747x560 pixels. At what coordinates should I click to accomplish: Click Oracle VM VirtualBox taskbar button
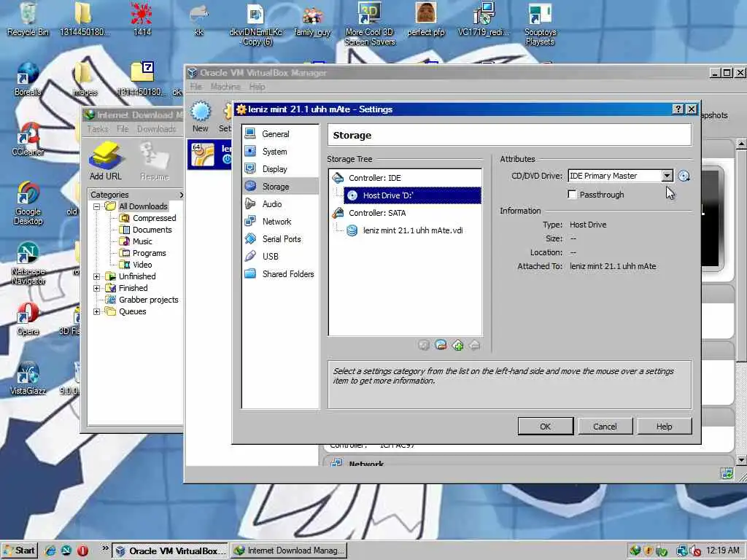coord(171,551)
